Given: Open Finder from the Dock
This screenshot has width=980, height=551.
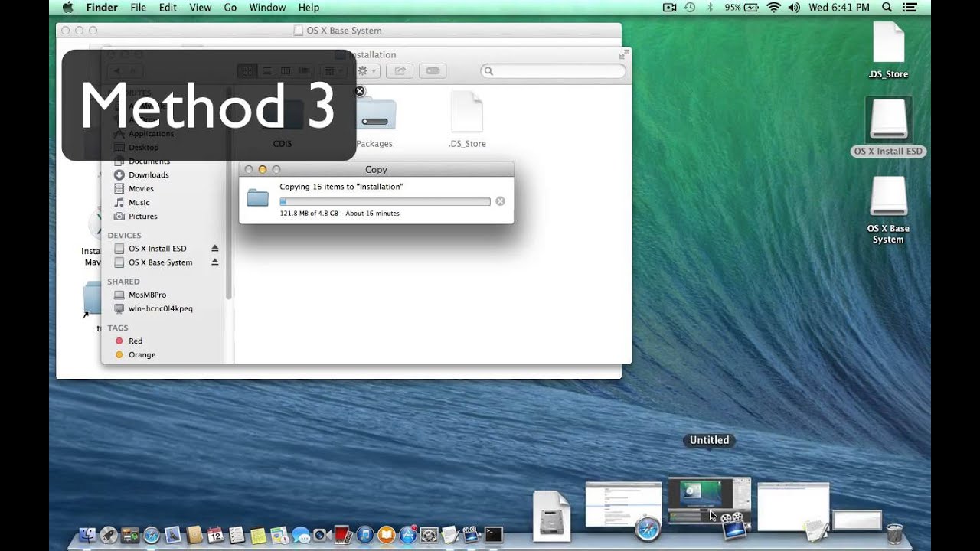Looking at the screenshot, I should (87, 535).
